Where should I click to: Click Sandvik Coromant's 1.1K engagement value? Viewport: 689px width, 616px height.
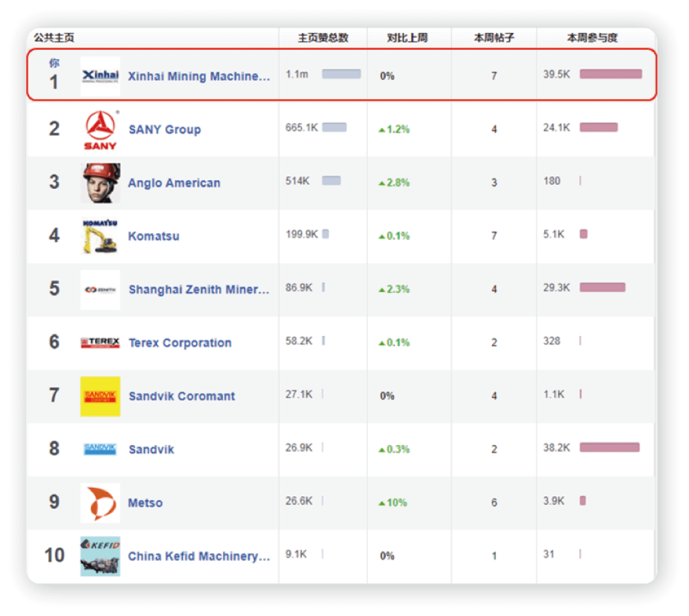554,394
